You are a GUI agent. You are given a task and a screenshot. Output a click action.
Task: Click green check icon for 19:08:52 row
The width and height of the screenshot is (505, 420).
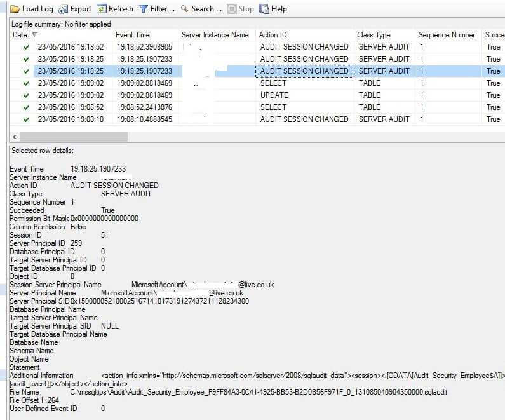(27, 107)
